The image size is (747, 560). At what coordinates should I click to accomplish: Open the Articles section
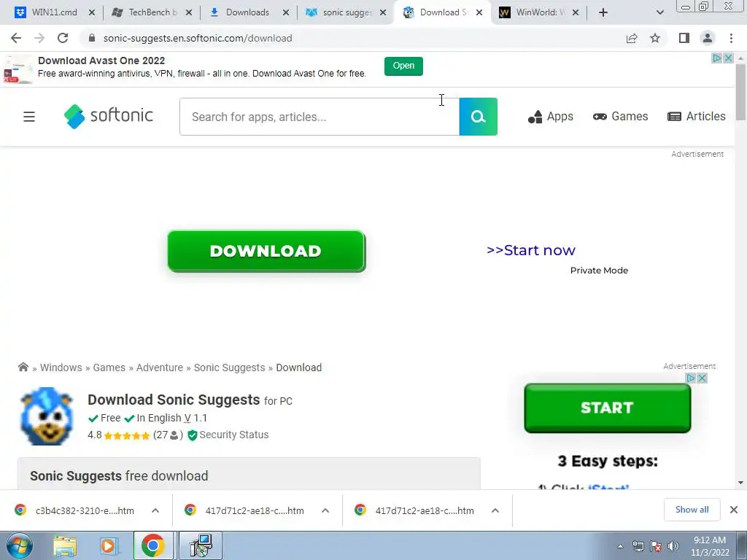(x=697, y=117)
